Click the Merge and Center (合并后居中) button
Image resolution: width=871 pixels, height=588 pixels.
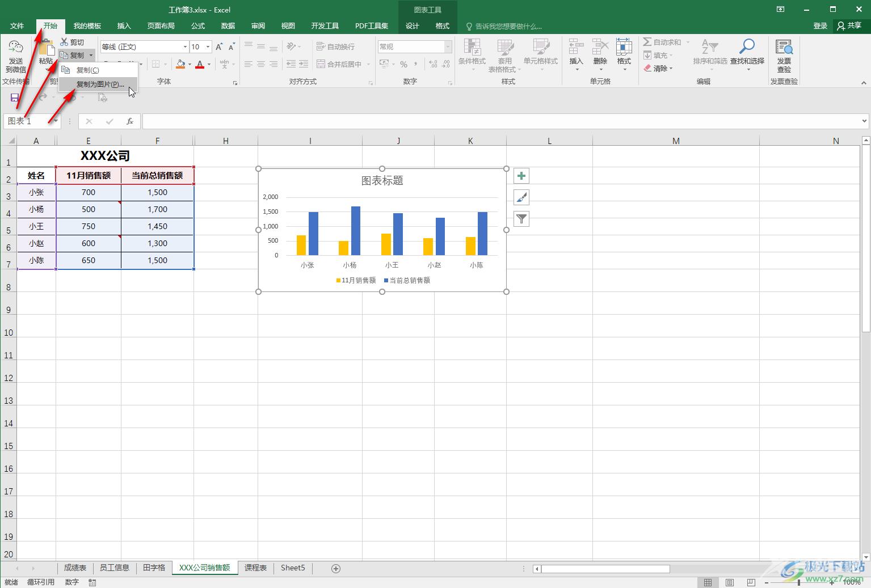pyautogui.click(x=339, y=64)
